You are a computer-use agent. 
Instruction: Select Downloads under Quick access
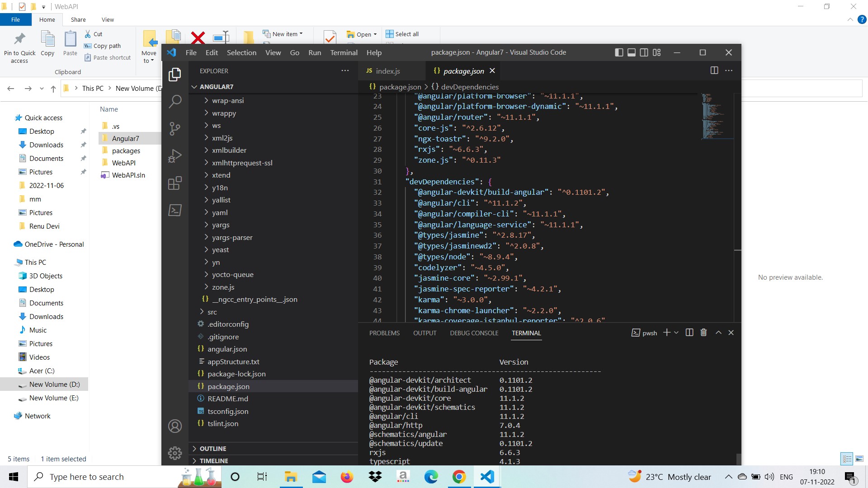click(x=46, y=145)
